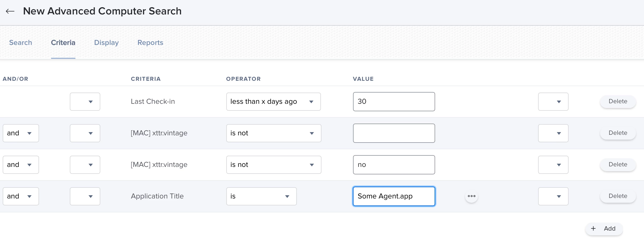Click the Last Check-in value field containing 30
644x245 pixels.
coord(394,102)
